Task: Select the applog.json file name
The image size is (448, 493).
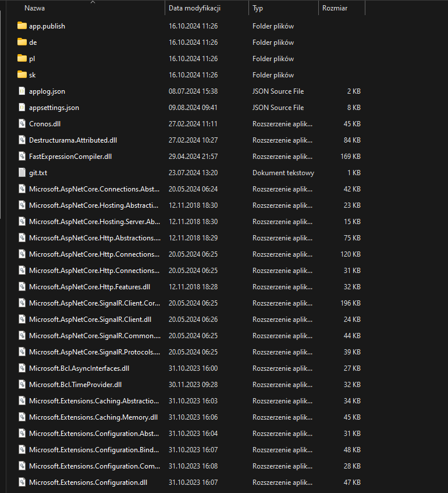Action: tap(47, 91)
